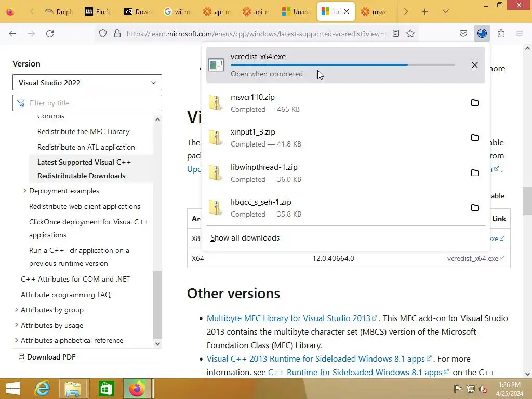Click the sidebar tree scrollbar thumb
This screenshot has width=532, height=399.
[157, 304]
